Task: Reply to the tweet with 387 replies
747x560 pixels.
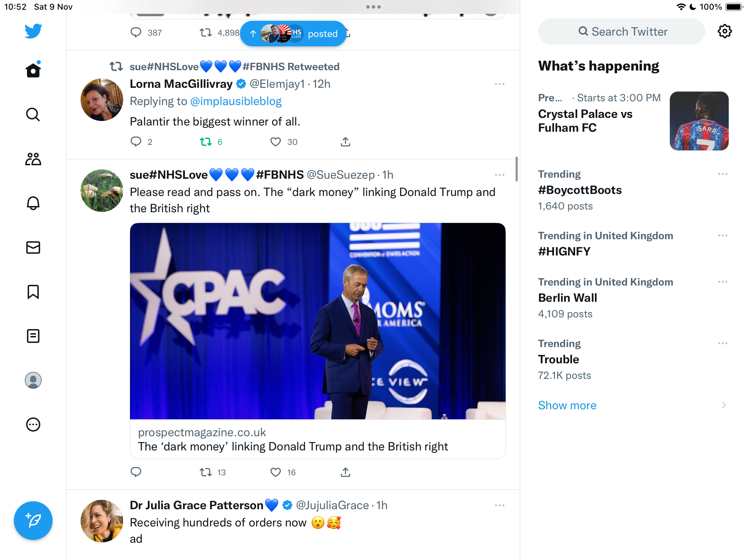Action: [x=136, y=32]
